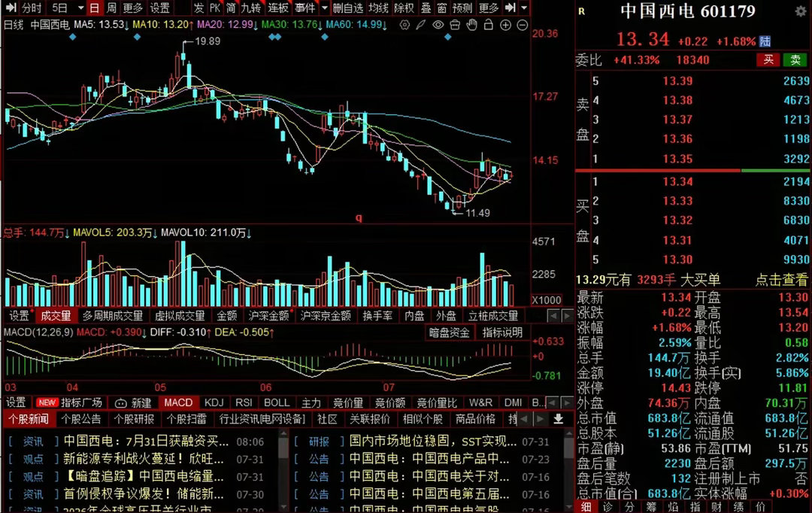Toggle the eye visibility icon
This screenshot has height=513, width=812.
[438, 24]
